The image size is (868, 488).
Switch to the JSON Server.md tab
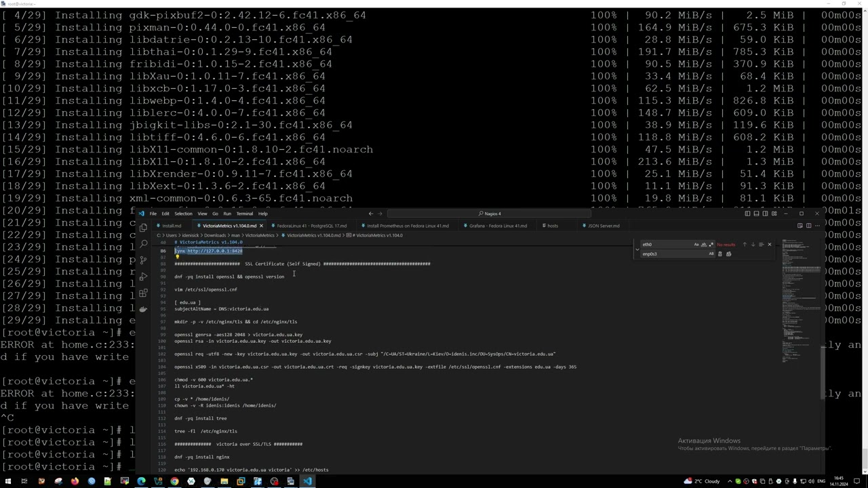pyautogui.click(x=602, y=226)
